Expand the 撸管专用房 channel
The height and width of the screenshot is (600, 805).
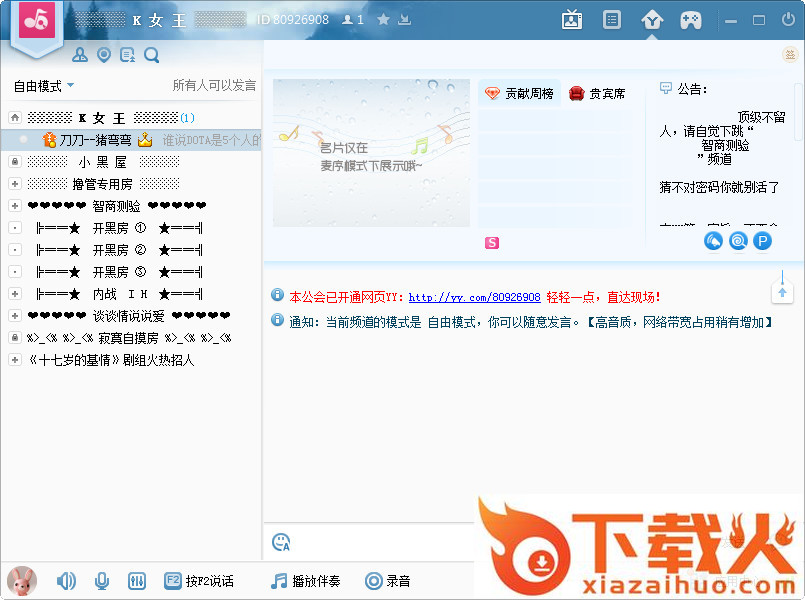pyautogui.click(x=14, y=184)
